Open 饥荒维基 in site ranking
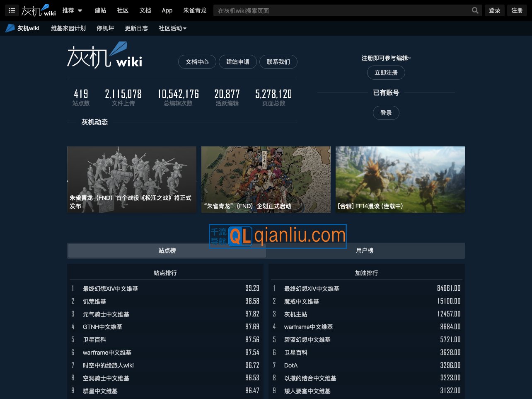The width and height of the screenshot is (532, 399). click(x=94, y=302)
